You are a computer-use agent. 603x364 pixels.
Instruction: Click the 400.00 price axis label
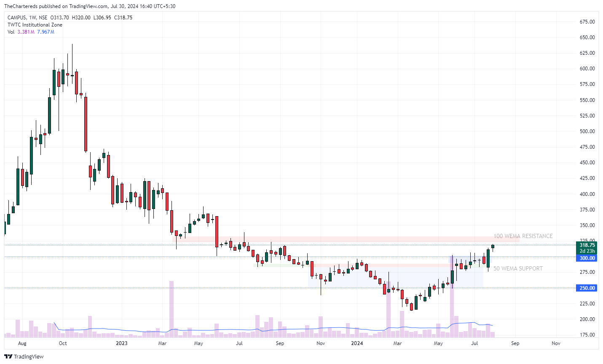587,194
